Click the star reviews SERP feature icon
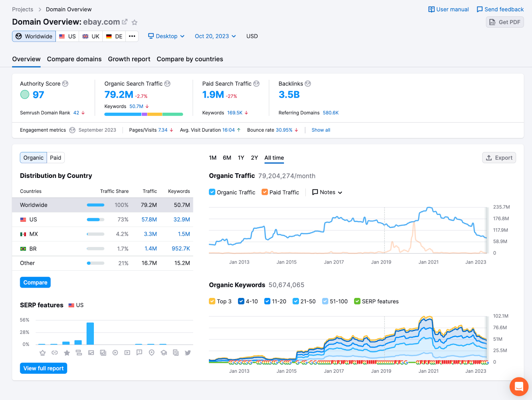This screenshot has width=532, height=400. (67, 353)
